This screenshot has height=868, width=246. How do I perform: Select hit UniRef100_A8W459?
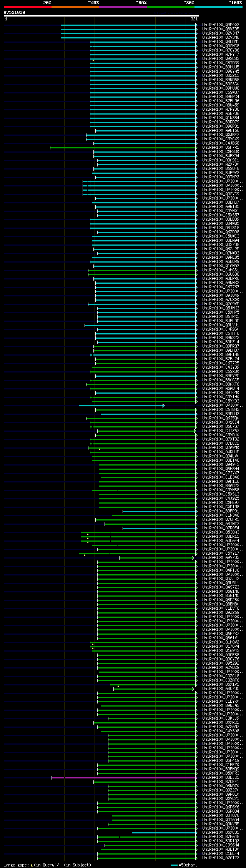[x=221, y=105]
